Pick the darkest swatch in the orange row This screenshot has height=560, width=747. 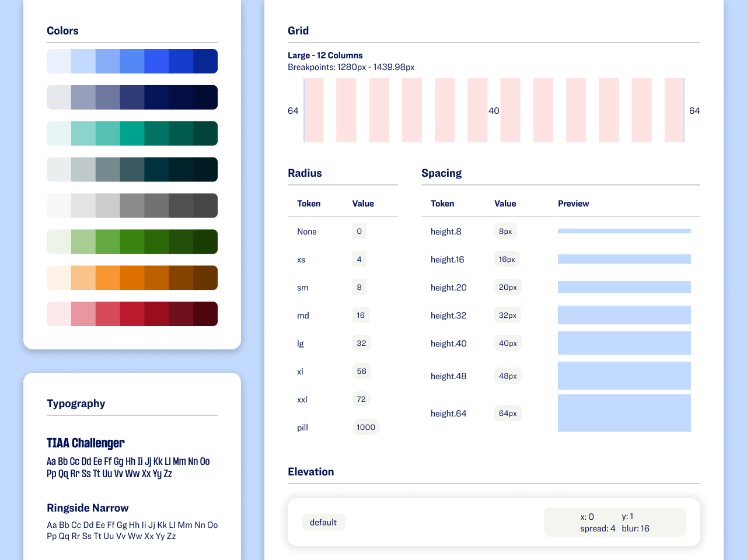pyautogui.click(x=205, y=278)
